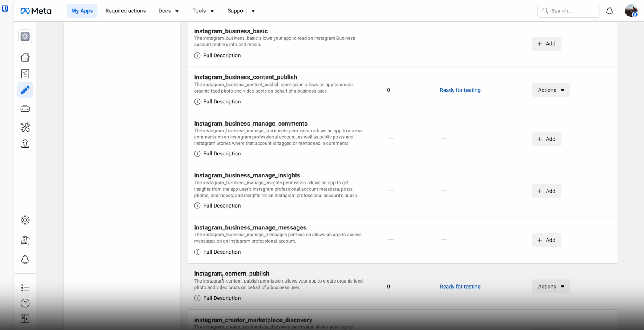The image size is (644, 330).
Task: Open the app icon in sidebar
Action: click(x=25, y=37)
